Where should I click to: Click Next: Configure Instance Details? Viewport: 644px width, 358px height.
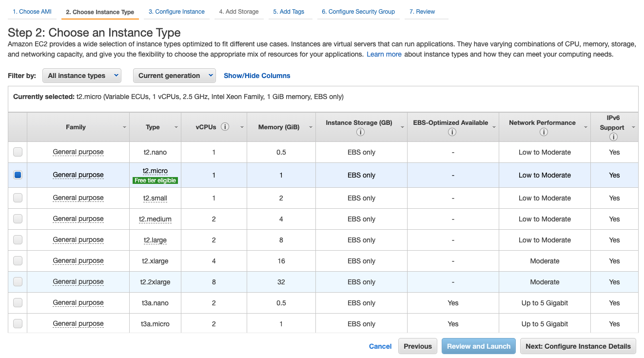coord(578,346)
